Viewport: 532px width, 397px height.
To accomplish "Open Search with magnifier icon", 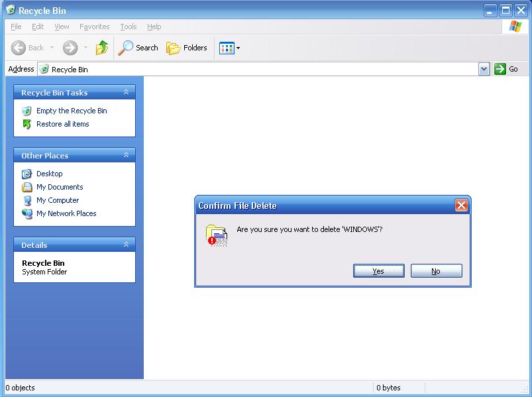I will (125, 48).
